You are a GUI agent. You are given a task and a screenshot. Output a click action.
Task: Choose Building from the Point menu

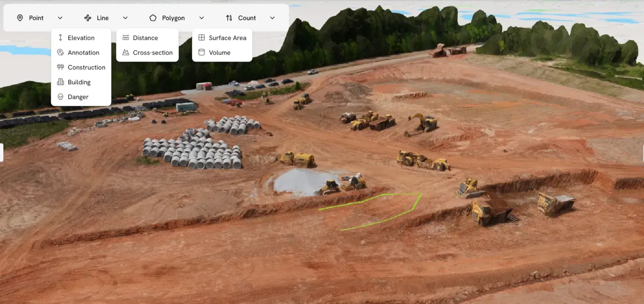(79, 82)
